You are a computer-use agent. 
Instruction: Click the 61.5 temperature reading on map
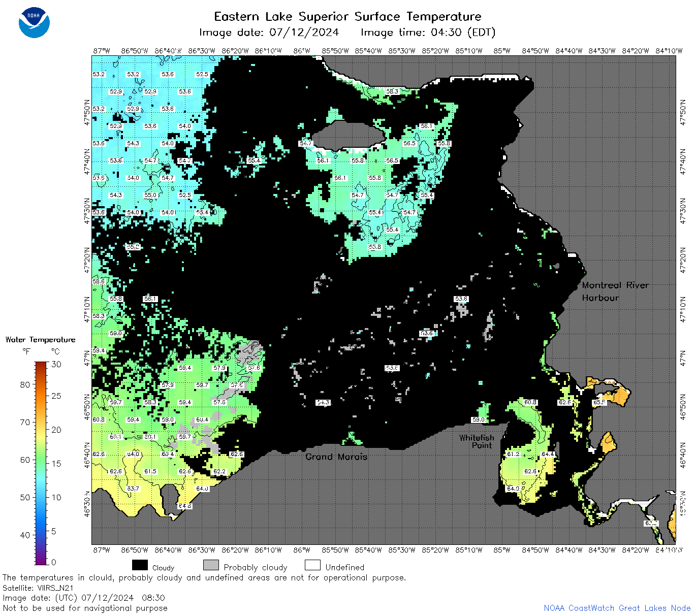pos(150,471)
